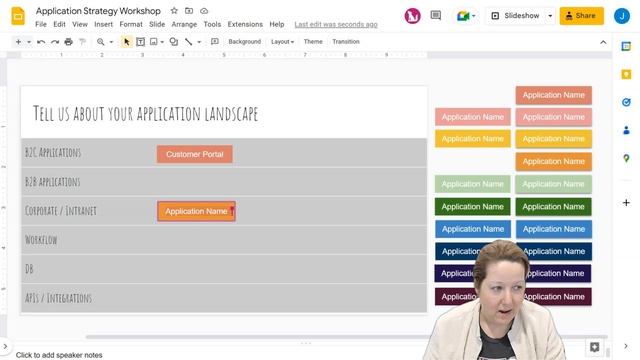Print the presentation using printer icon

coord(69,42)
